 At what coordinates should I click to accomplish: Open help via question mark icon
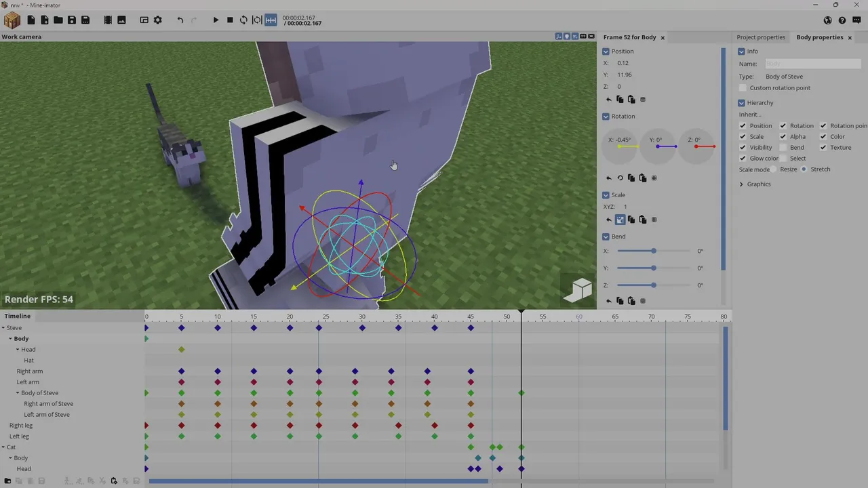pos(842,20)
